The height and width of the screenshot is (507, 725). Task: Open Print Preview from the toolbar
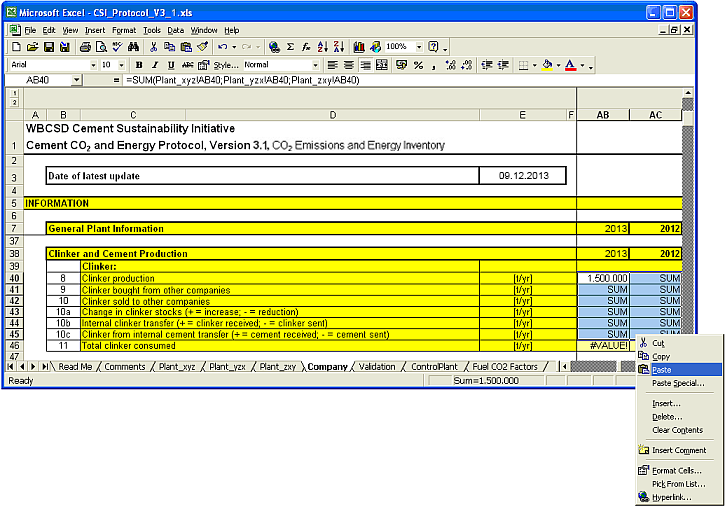tap(101, 47)
